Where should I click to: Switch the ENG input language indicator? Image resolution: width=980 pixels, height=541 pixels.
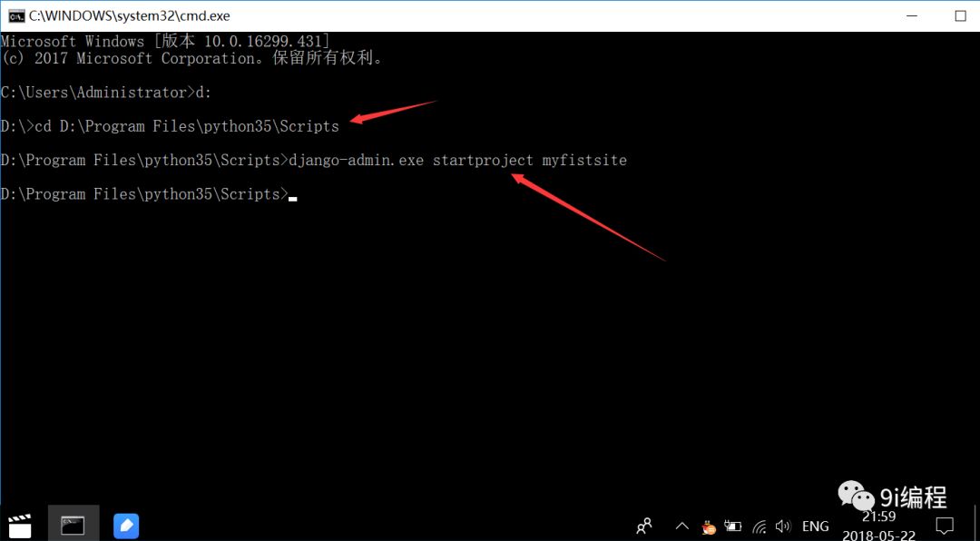click(815, 526)
